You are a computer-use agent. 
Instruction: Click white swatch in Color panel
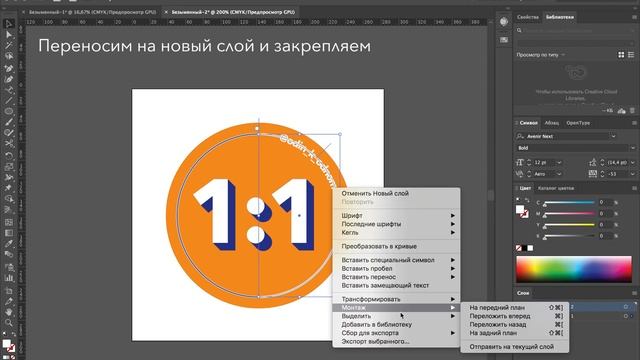coord(530,248)
